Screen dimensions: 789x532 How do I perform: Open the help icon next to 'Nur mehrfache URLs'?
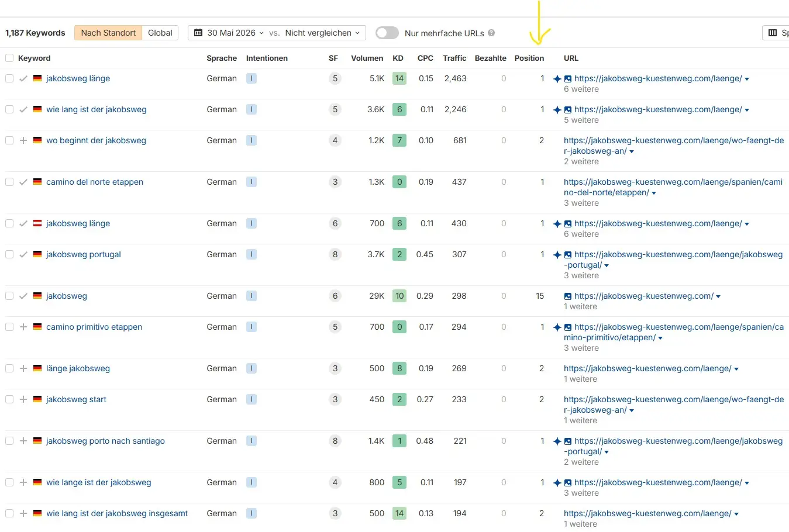point(491,33)
